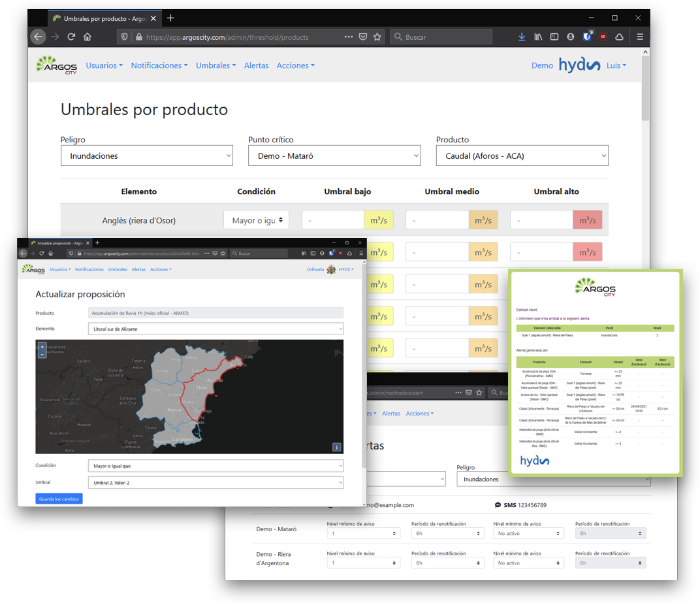The image size is (700, 605).
Task: Open Condición dropdown Mayor o igual que
Action: tap(215, 466)
